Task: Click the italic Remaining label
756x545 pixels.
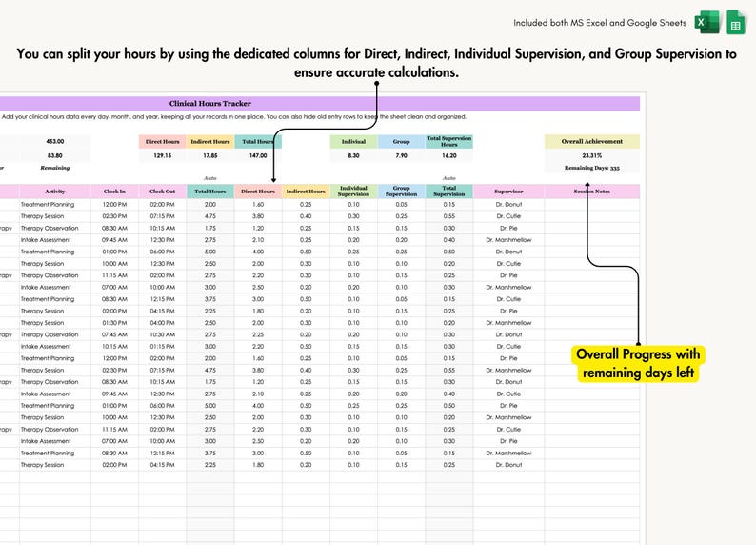Action: coord(55,168)
